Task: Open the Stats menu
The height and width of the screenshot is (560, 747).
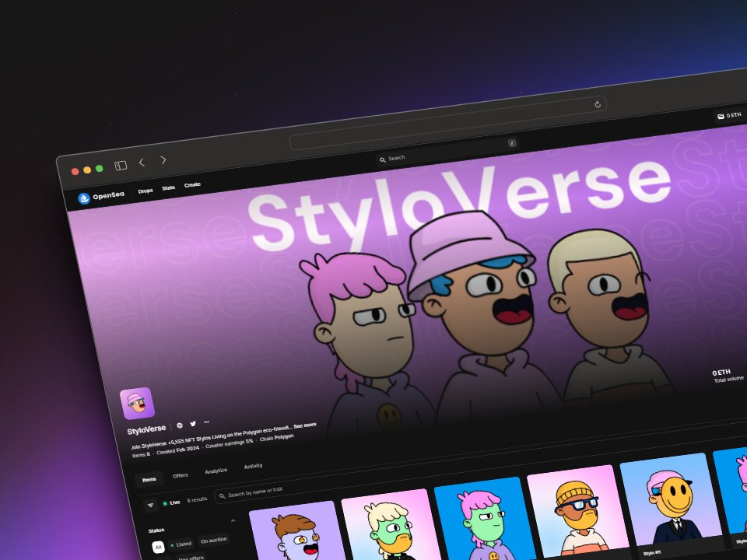Action: click(x=168, y=188)
